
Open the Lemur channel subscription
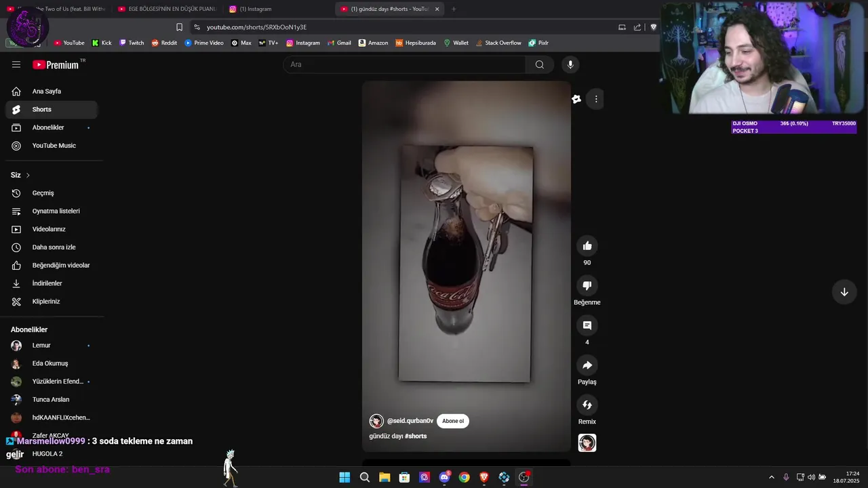click(x=51, y=346)
